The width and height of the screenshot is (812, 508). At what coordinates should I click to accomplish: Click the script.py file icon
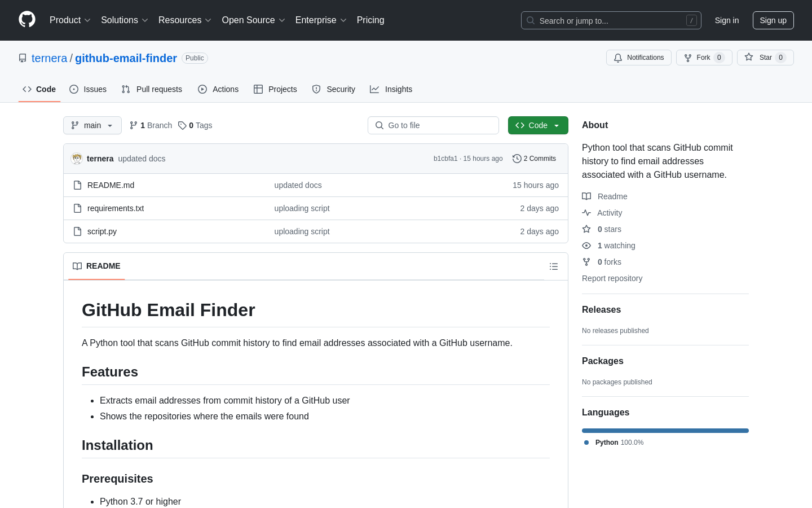pyautogui.click(x=78, y=231)
